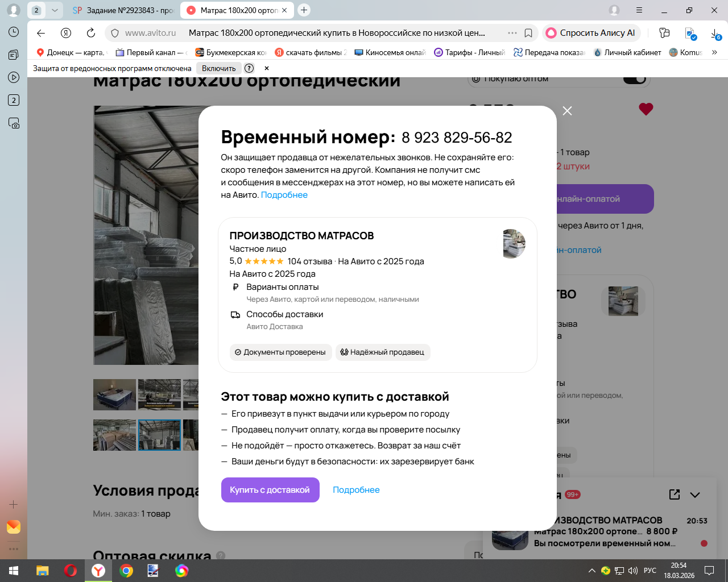The image size is (728, 582).
Task: Open Google Chrome from the taskbar
Action: [126, 571]
